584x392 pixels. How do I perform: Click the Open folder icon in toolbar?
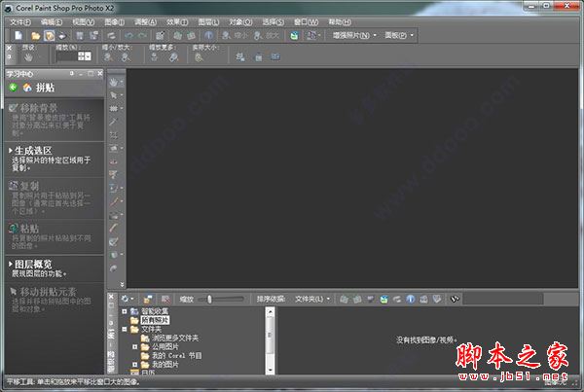[x=36, y=36]
